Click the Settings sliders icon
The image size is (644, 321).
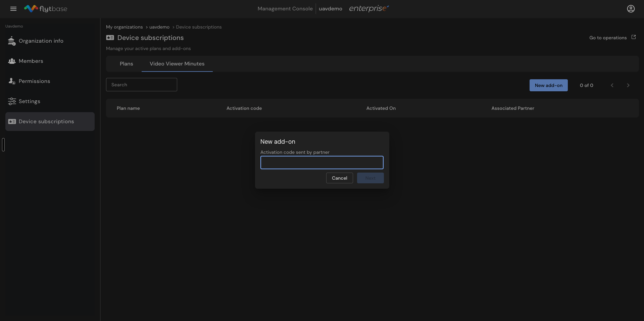12,101
